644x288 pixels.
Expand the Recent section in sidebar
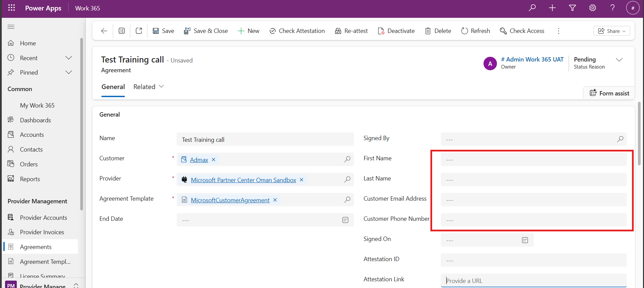click(68, 58)
